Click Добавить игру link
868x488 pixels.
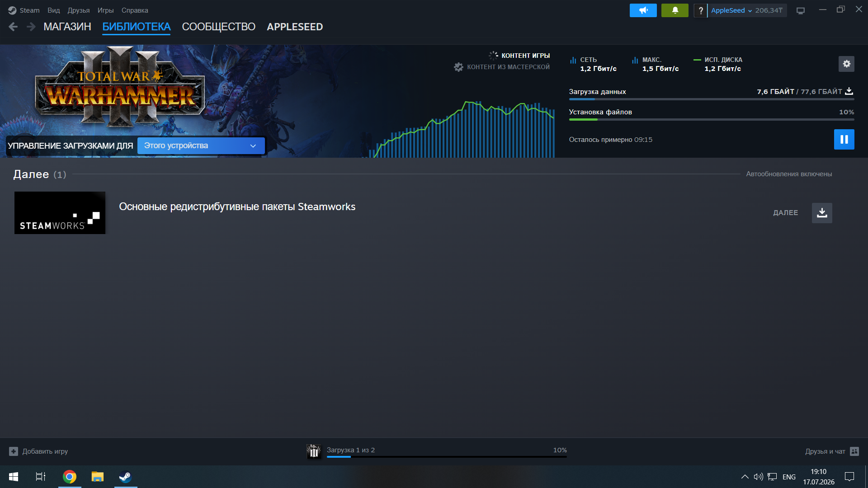coord(45,451)
